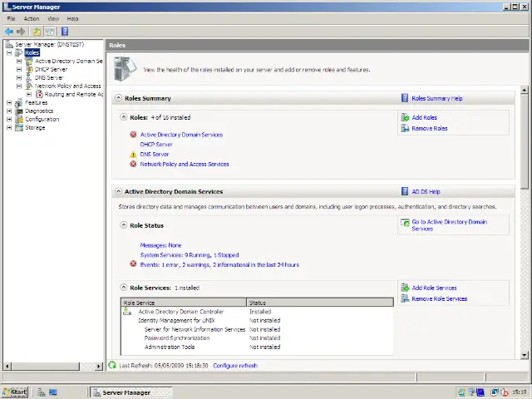The height and width of the screenshot is (399, 532).
Task: Click the Role Service column header
Action: click(184, 303)
